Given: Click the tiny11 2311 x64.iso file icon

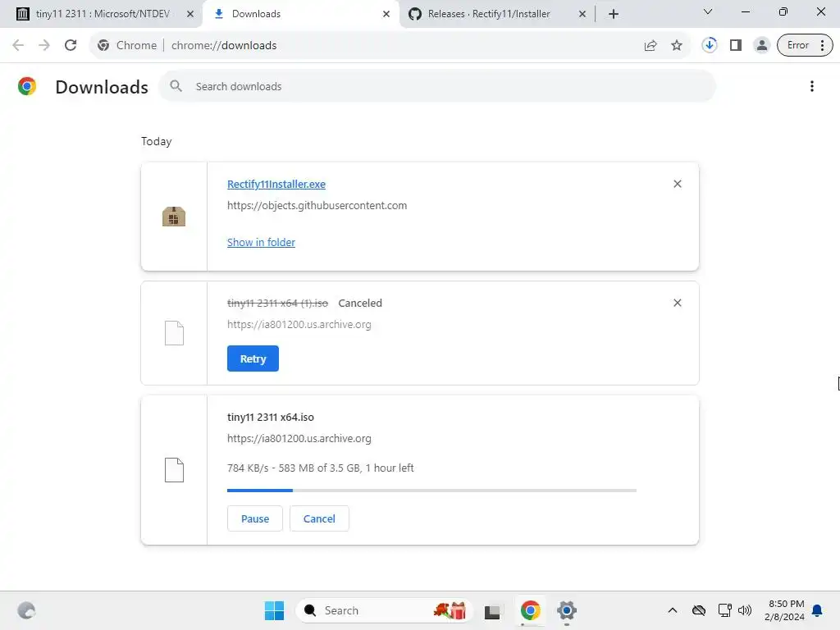Looking at the screenshot, I should 174,470.
